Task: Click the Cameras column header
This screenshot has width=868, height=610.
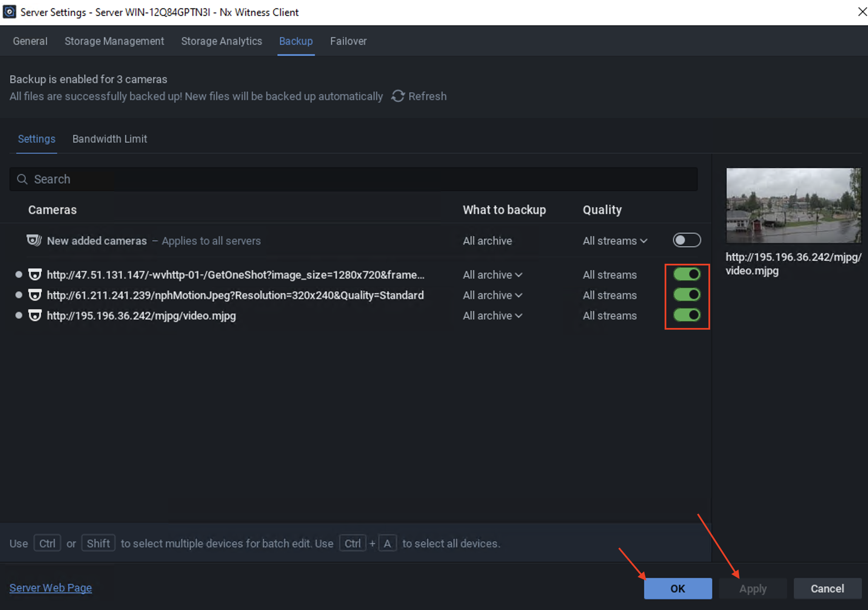Action: tap(52, 210)
